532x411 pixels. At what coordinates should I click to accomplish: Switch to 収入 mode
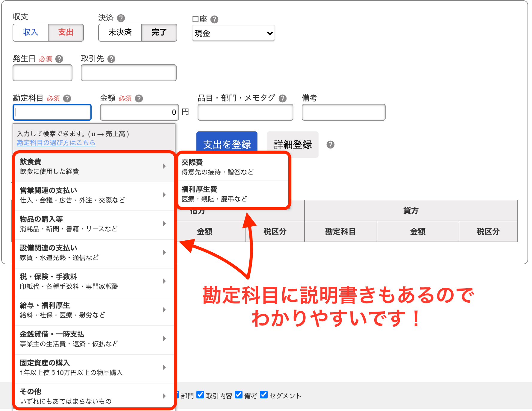coord(30,33)
